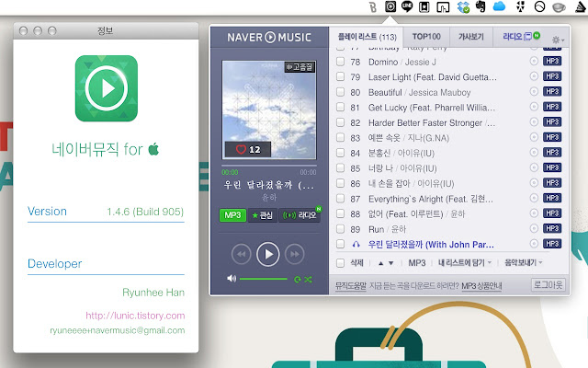The image size is (588, 368).
Task: Open the MP3상품안내 link
Action: [481, 286]
